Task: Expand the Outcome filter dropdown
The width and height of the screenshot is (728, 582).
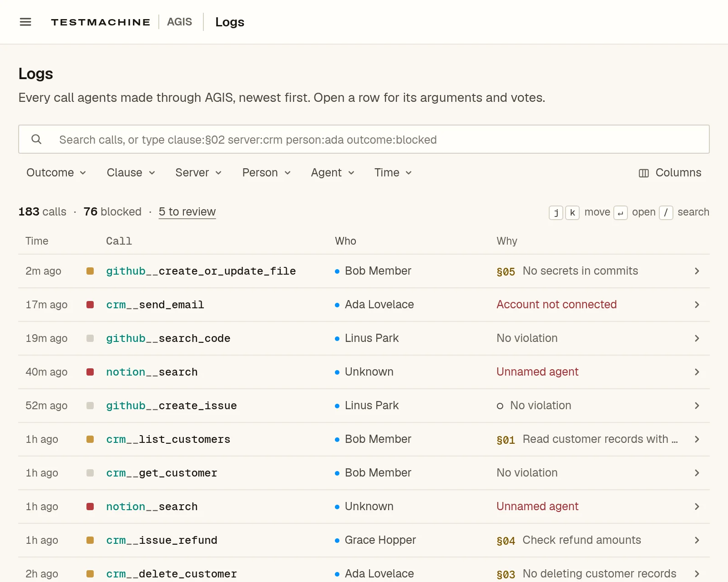Action: click(x=56, y=173)
